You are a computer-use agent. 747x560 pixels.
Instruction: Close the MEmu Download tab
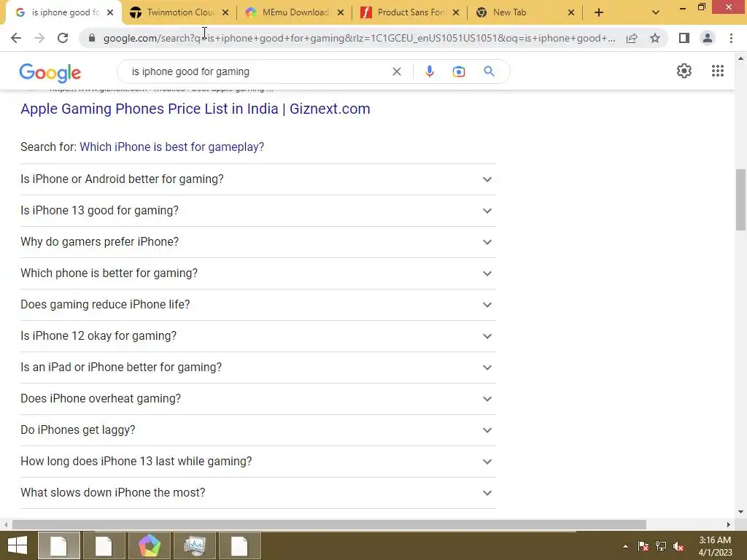(341, 12)
